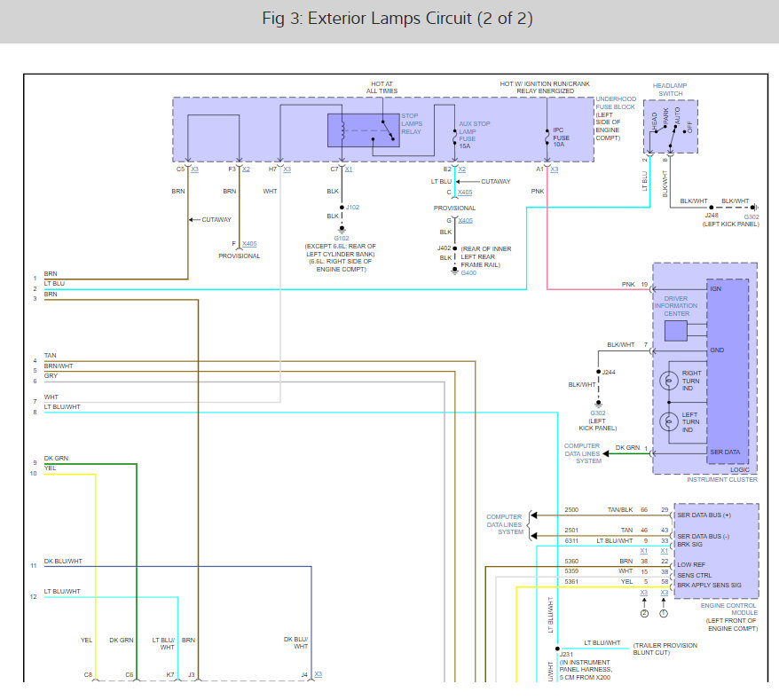Viewport: 779px width, 700px height.
Task: Open the X405 link beside terminal G
Action: [466, 221]
